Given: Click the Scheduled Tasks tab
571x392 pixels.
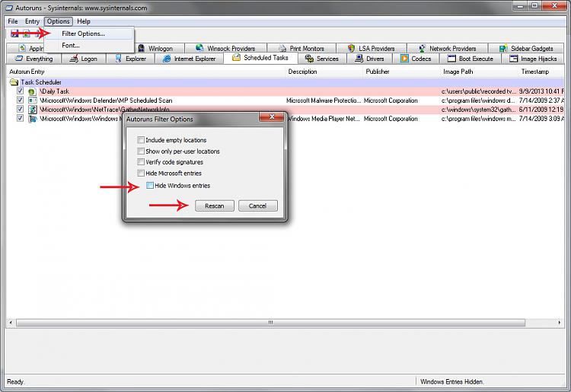Looking at the screenshot, I should point(260,58).
